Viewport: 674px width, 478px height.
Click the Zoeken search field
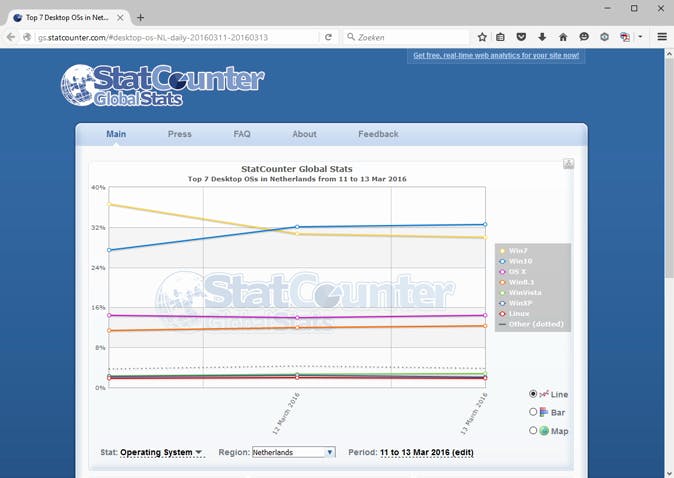(x=406, y=37)
